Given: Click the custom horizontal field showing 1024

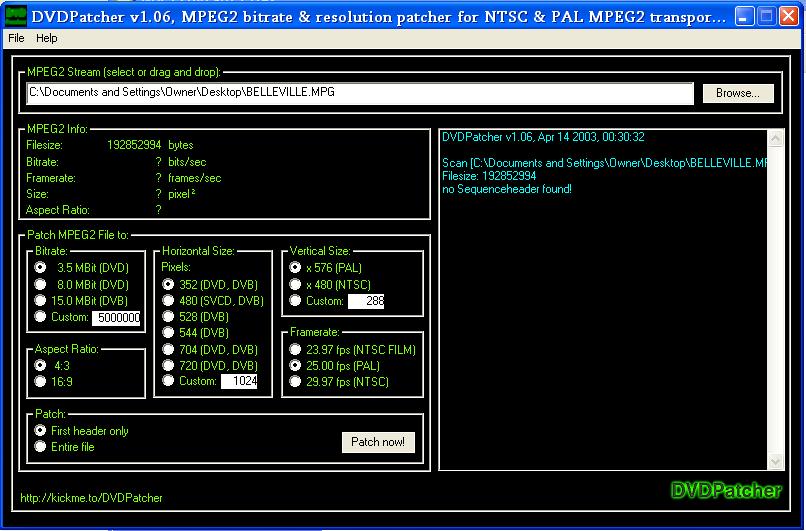Looking at the screenshot, I should click(239, 381).
